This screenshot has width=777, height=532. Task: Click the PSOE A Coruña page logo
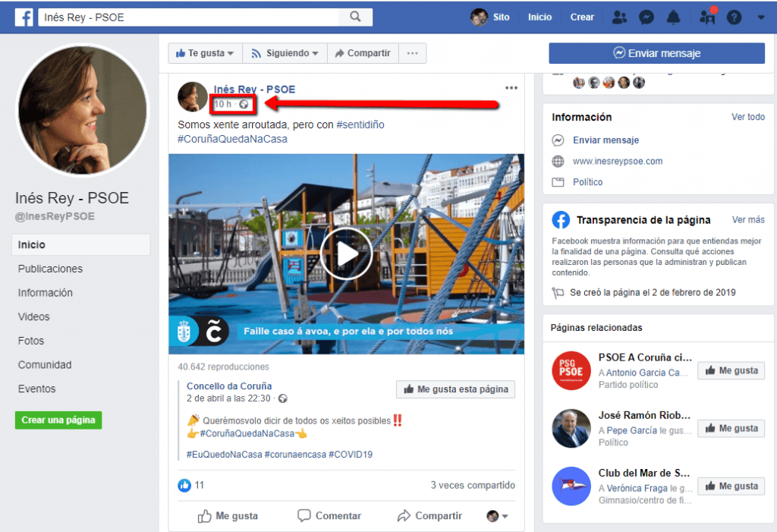[571, 371]
